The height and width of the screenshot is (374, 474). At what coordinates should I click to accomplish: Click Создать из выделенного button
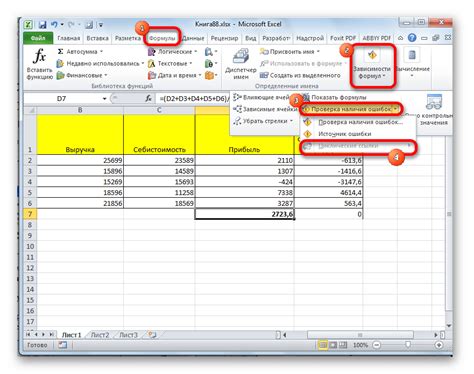[300, 75]
